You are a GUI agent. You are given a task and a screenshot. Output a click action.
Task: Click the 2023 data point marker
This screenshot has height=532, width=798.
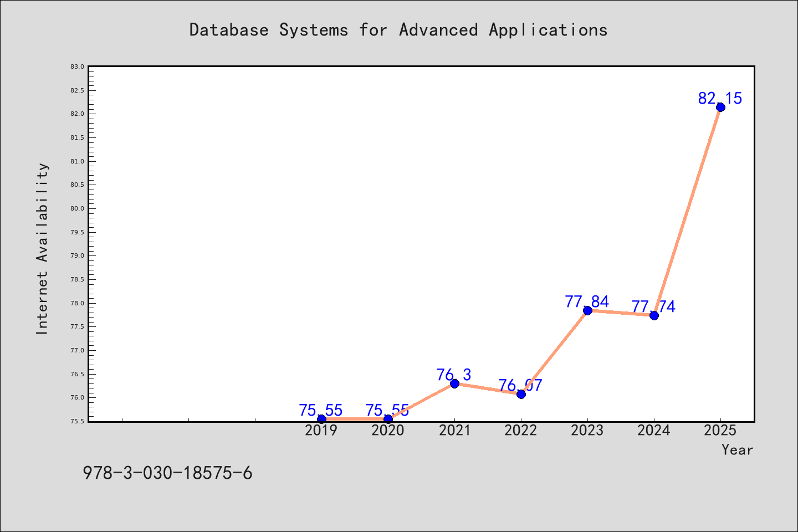tap(587, 310)
